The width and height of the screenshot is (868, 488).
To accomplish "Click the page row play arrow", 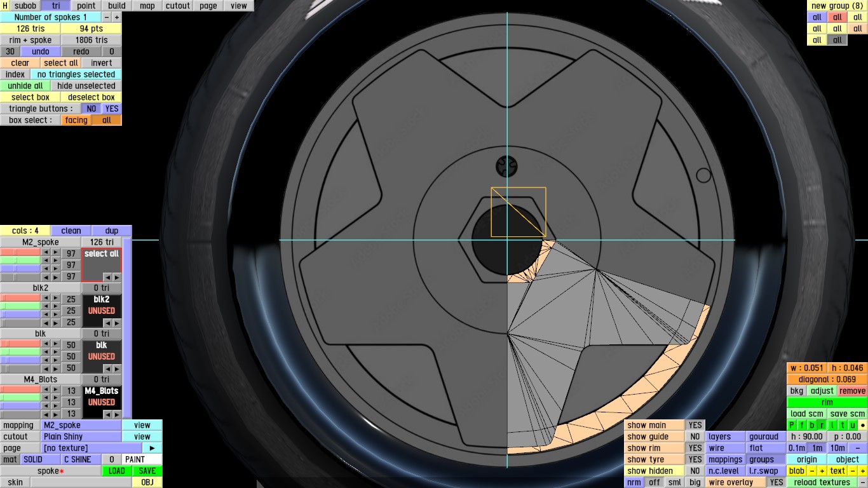I will pos(153,448).
